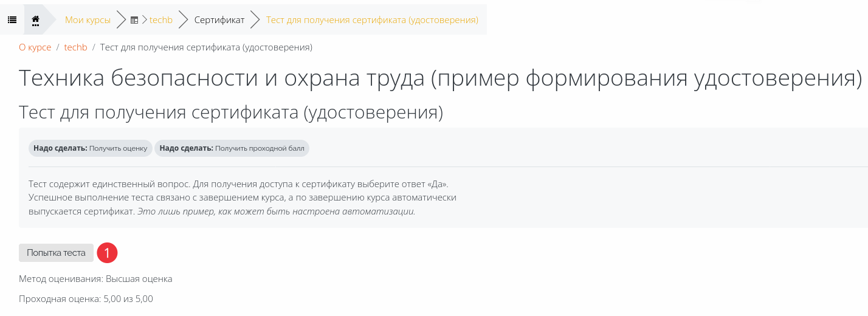Select the Сертификат section in navigation bar
This screenshot has height=316, width=868.
click(219, 20)
